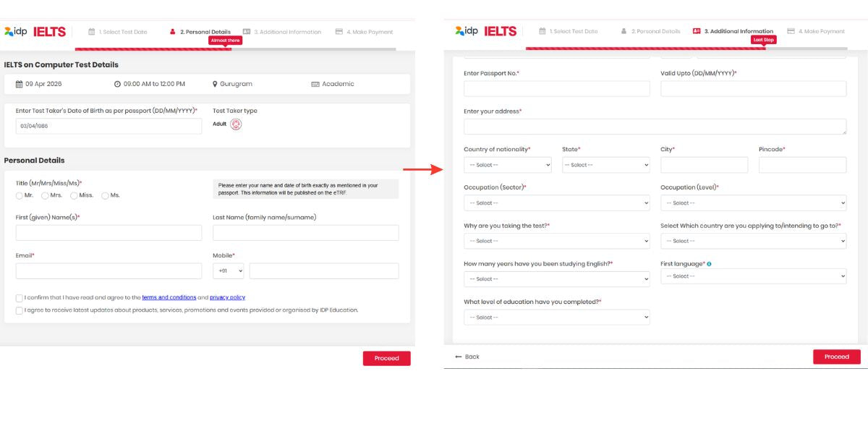Go to step 4 Make Payment, left window

365,32
